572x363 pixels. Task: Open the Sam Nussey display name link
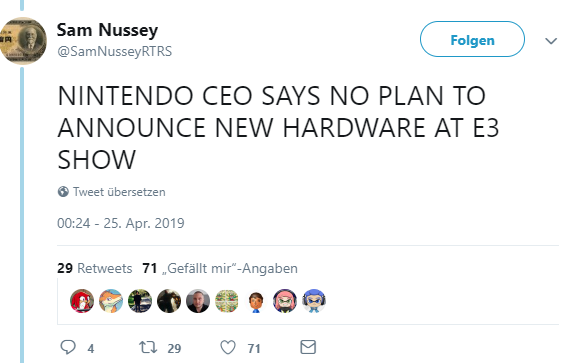click(x=107, y=30)
